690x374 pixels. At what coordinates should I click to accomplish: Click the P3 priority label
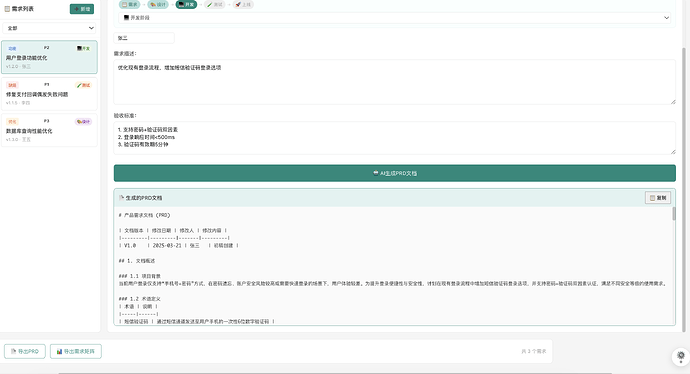pyautogui.click(x=47, y=121)
